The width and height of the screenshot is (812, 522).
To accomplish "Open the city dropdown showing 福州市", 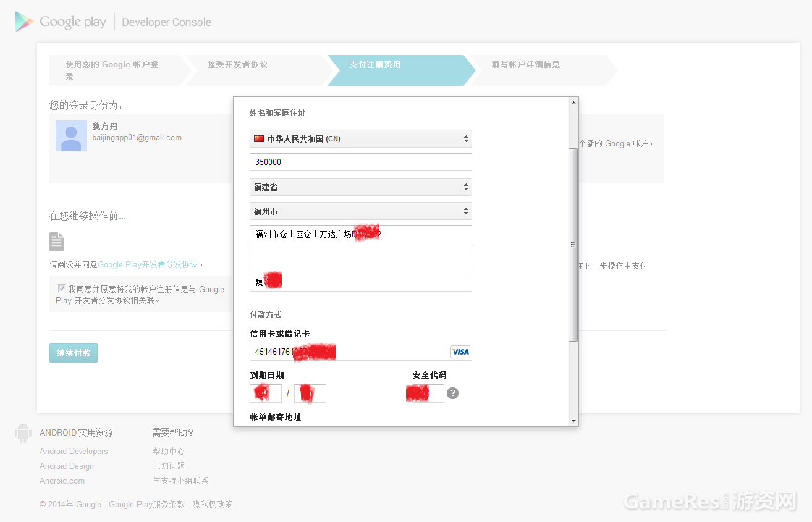I will point(361,211).
